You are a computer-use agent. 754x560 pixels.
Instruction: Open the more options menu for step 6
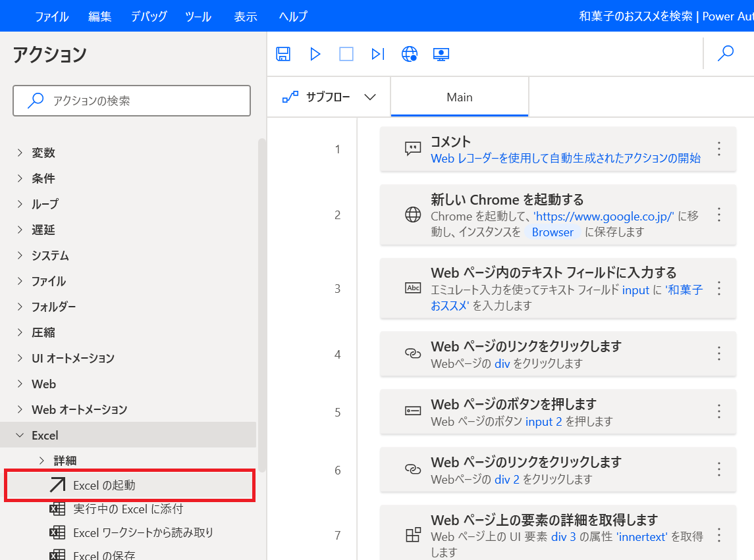(x=719, y=469)
